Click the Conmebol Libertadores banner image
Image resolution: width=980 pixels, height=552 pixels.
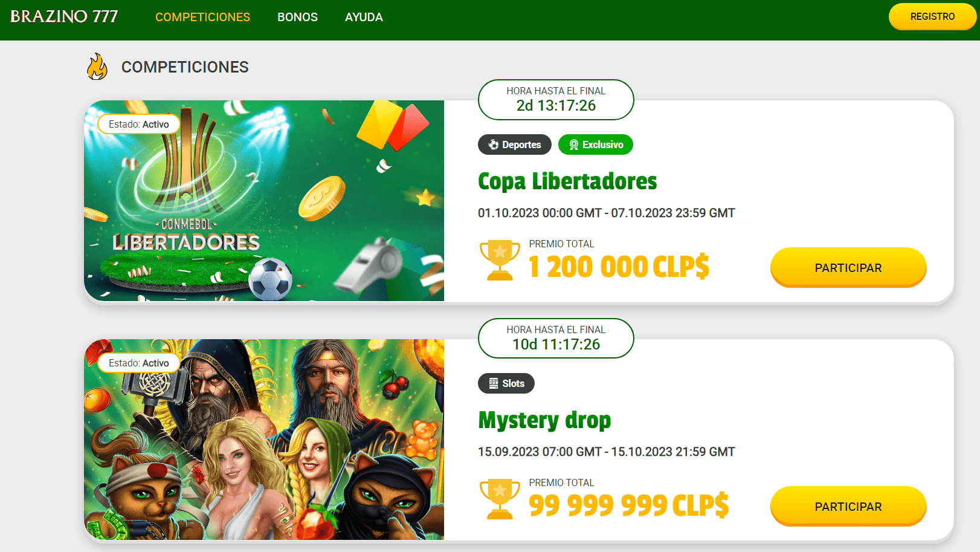264,201
